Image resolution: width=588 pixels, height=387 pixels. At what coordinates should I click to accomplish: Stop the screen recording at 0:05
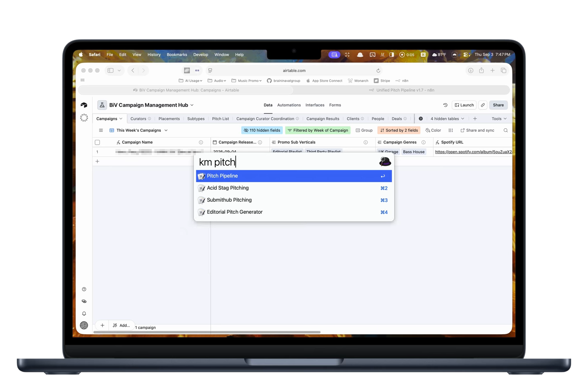click(406, 55)
